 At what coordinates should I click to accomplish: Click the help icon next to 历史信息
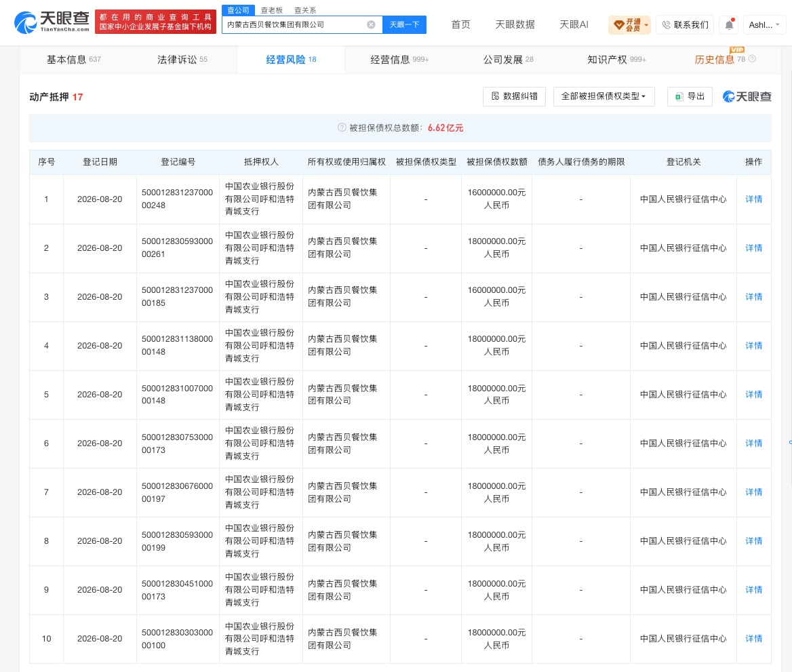pos(752,59)
